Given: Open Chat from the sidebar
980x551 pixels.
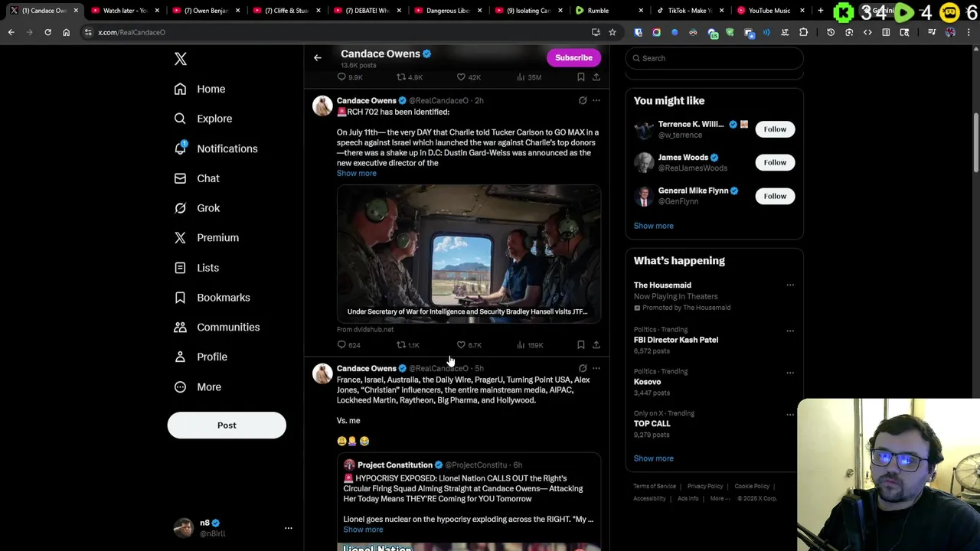Looking at the screenshot, I should pyautogui.click(x=197, y=178).
